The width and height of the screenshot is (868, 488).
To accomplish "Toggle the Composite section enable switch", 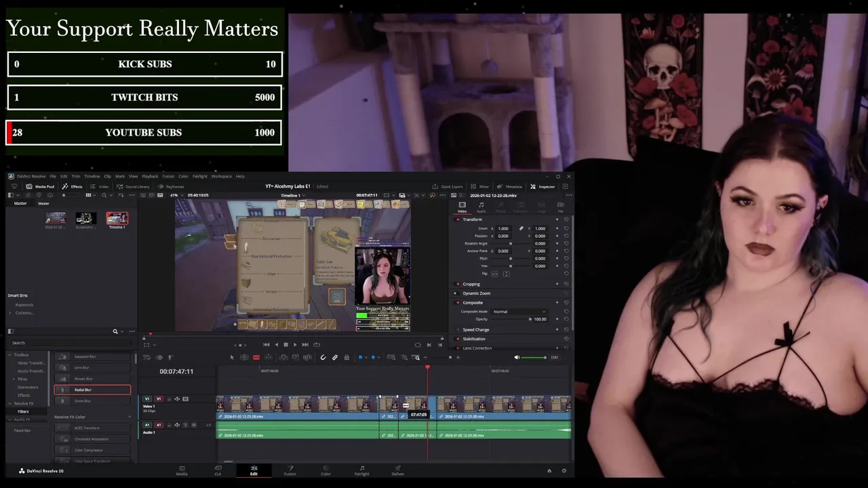I will [458, 302].
